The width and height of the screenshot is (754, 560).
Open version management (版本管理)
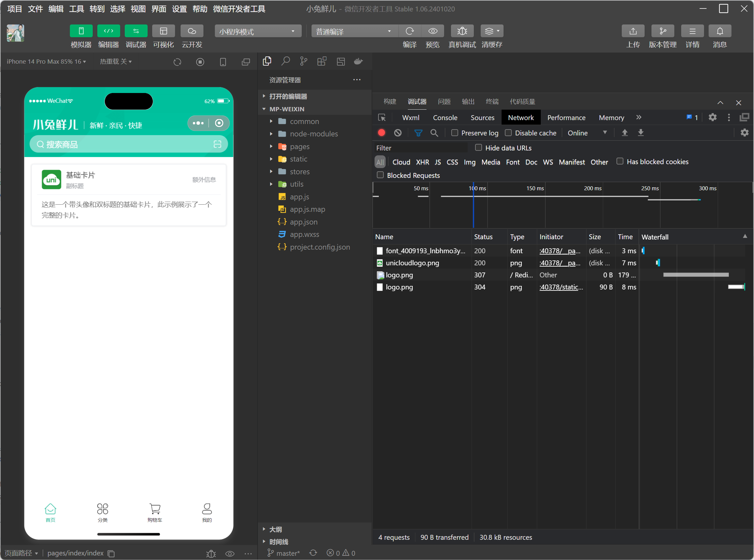(x=663, y=31)
